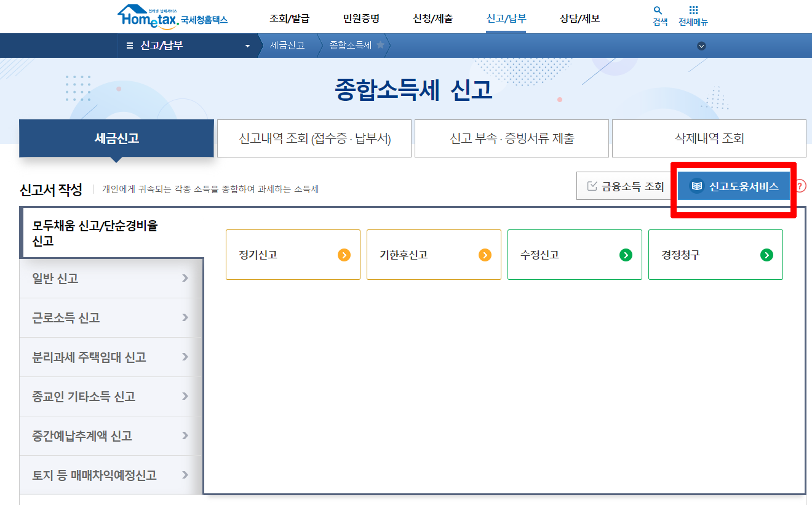
Task: Expand 분리과세 주택임대 신고 chevron
Action: coord(185,357)
